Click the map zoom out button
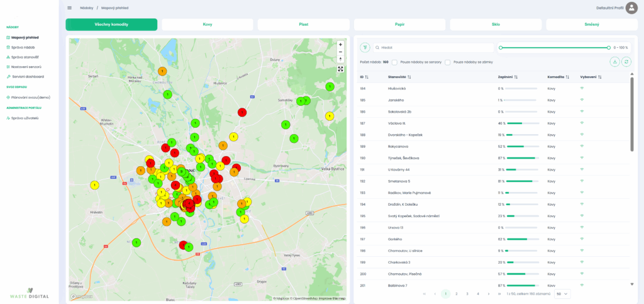This screenshot has height=304, width=644. click(x=340, y=52)
